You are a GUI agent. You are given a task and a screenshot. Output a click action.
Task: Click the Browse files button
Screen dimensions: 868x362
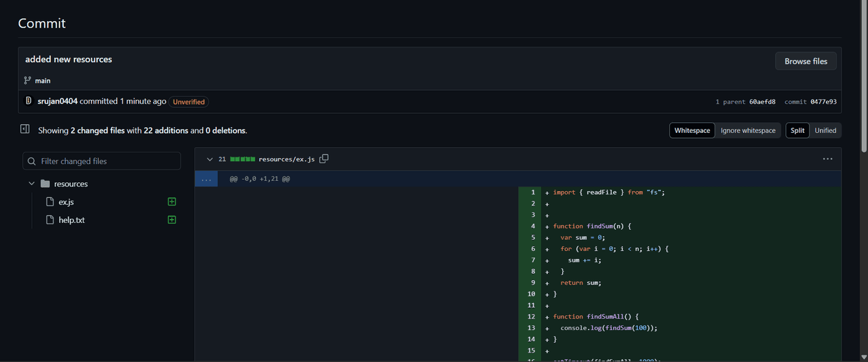click(x=806, y=61)
